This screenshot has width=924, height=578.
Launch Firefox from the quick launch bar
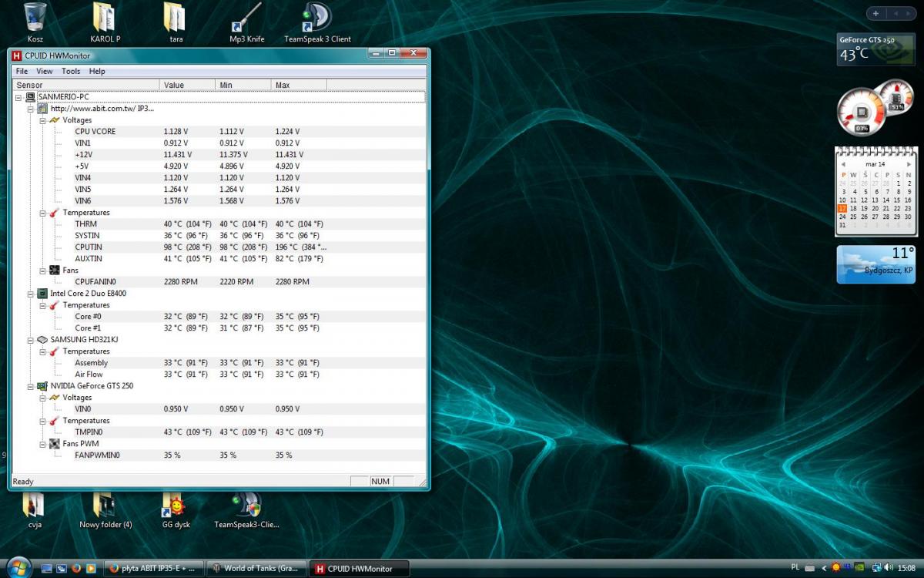(76, 569)
